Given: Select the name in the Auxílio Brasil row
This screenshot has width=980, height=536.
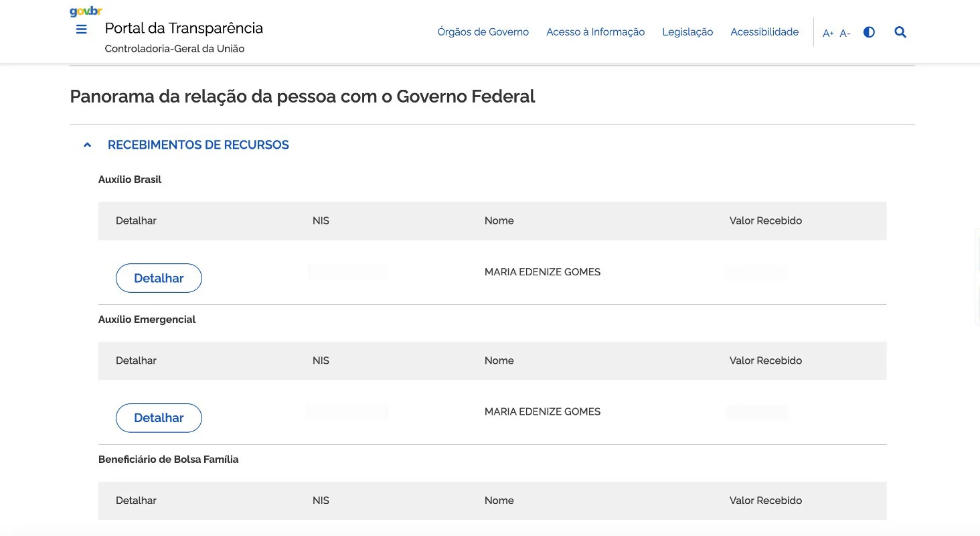Looking at the screenshot, I should [x=542, y=272].
